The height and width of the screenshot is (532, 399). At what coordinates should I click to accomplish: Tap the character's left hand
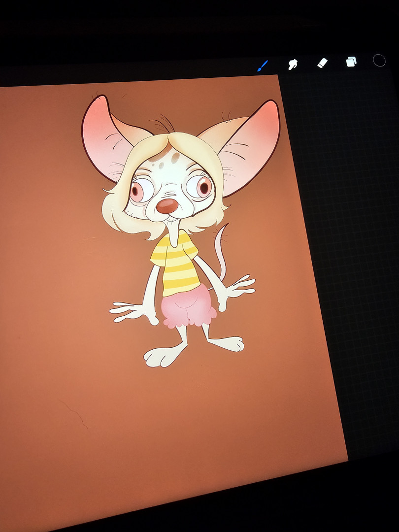[x=129, y=311]
